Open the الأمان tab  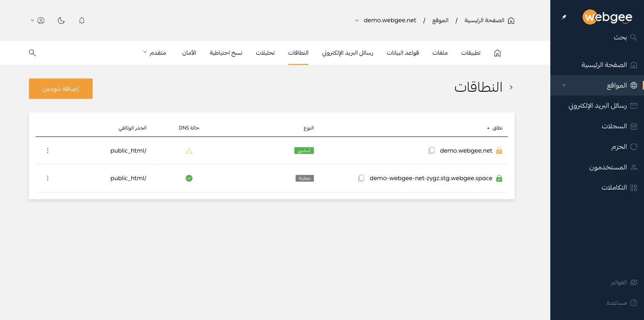tap(189, 53)
